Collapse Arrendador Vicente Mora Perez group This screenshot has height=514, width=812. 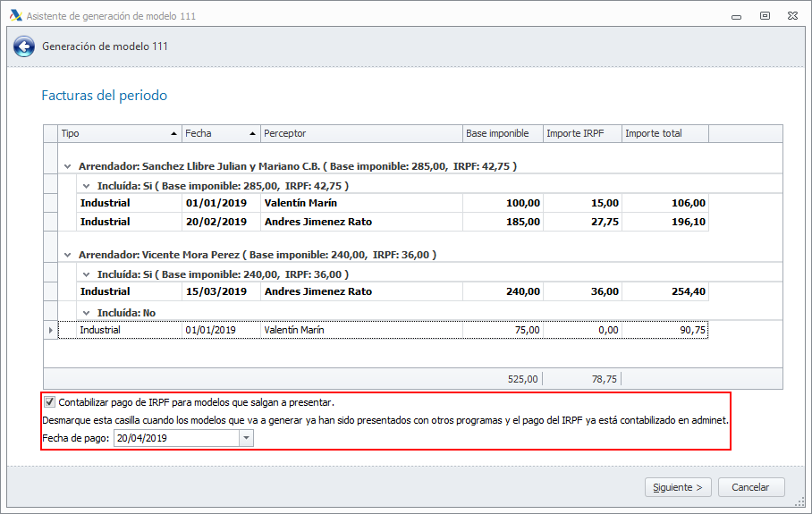click(x=67, y=255)
